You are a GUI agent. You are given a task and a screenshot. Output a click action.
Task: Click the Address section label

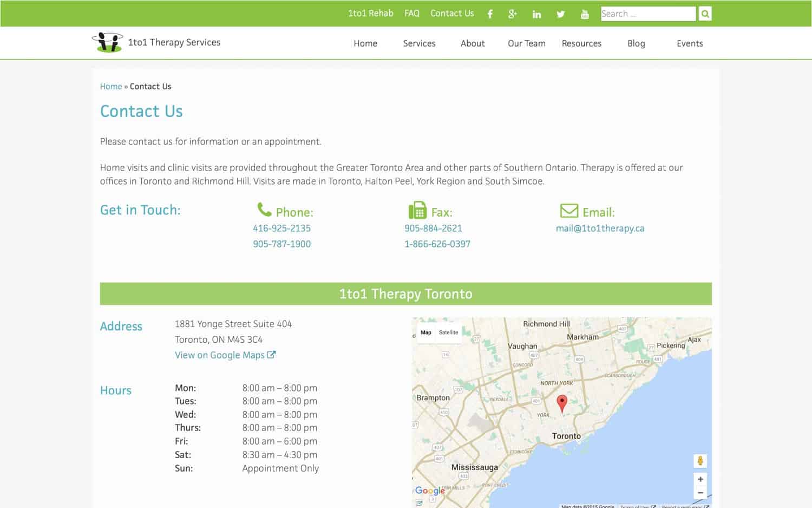pos(121,326)
